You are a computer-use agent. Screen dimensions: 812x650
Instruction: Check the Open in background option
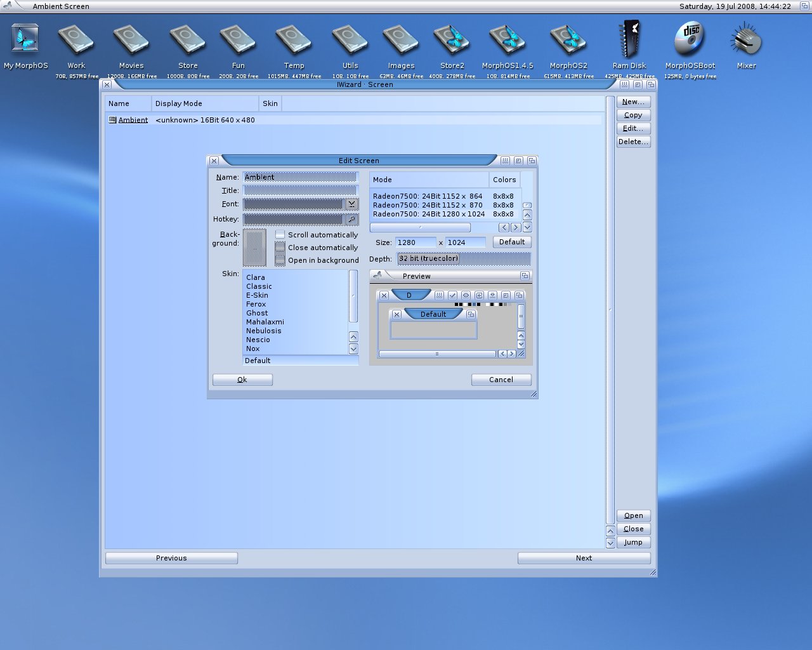280,260
